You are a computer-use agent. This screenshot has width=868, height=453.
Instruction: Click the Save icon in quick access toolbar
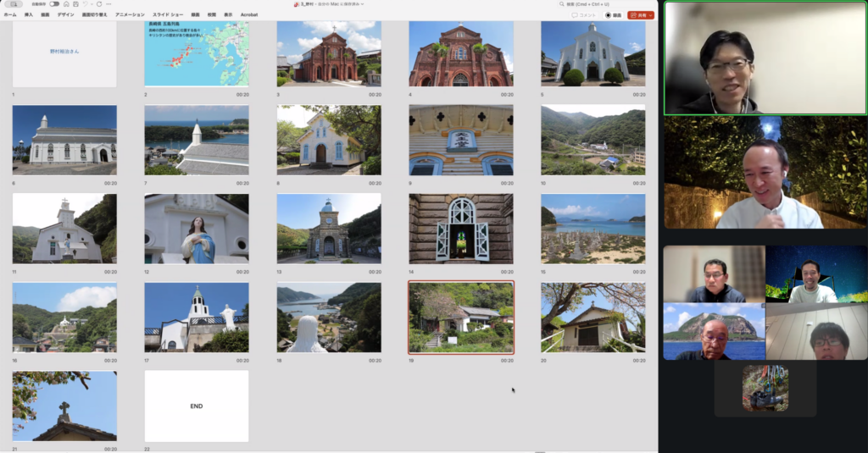click(75, 4)
